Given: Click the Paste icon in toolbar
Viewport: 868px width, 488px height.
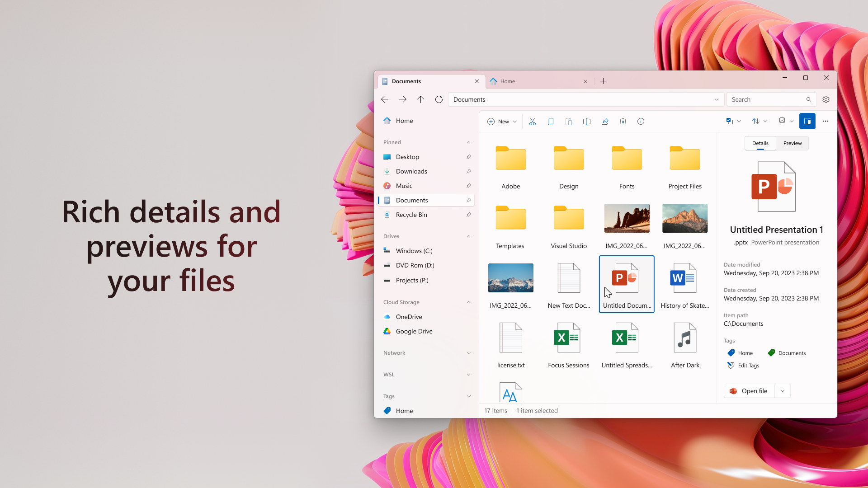Looking at the screenshot, I should point(568,122).
